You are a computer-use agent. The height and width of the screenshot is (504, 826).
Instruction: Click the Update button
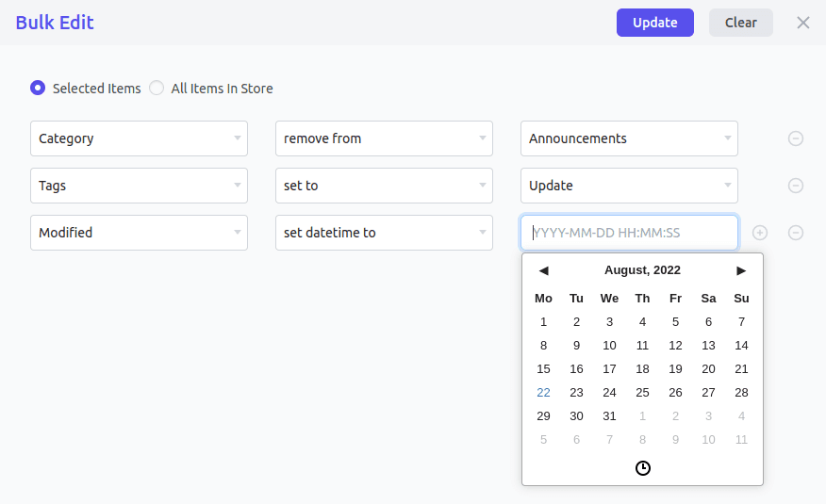654,23
